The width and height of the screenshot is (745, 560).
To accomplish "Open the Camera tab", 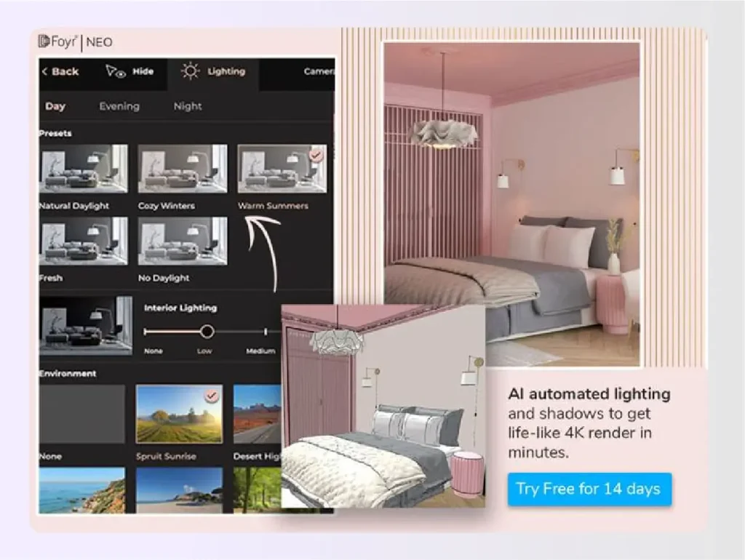I will pyautogui.click(x=319, y=71).
